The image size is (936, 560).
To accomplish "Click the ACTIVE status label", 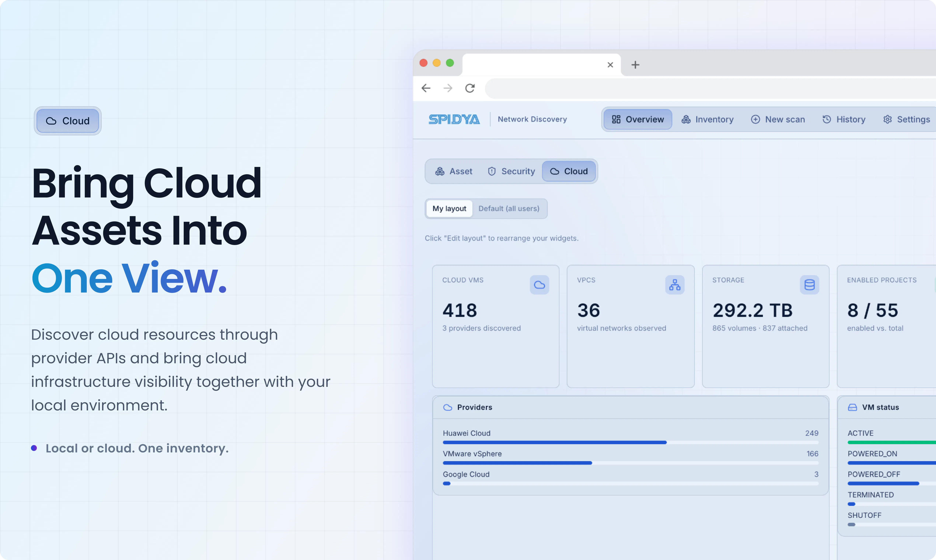I will pos(860,433).
